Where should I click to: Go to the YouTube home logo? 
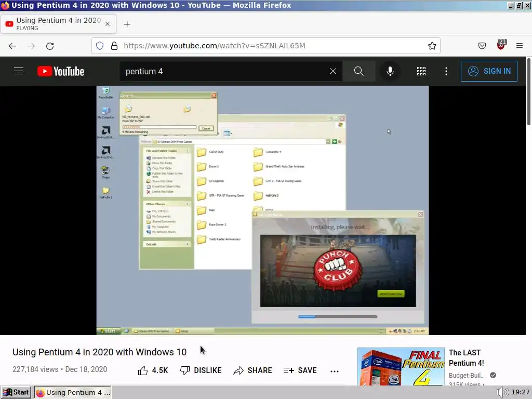[x=61, y=71]
